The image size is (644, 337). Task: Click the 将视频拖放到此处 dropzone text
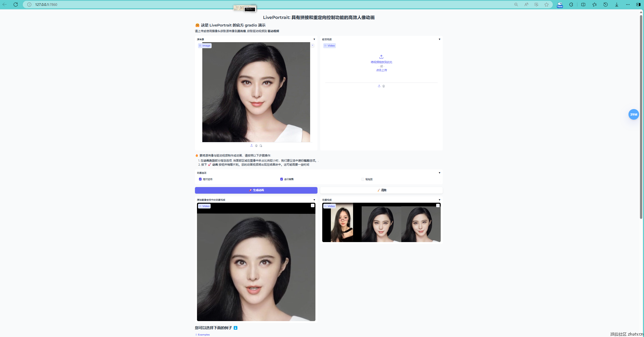tap(381, 62)
